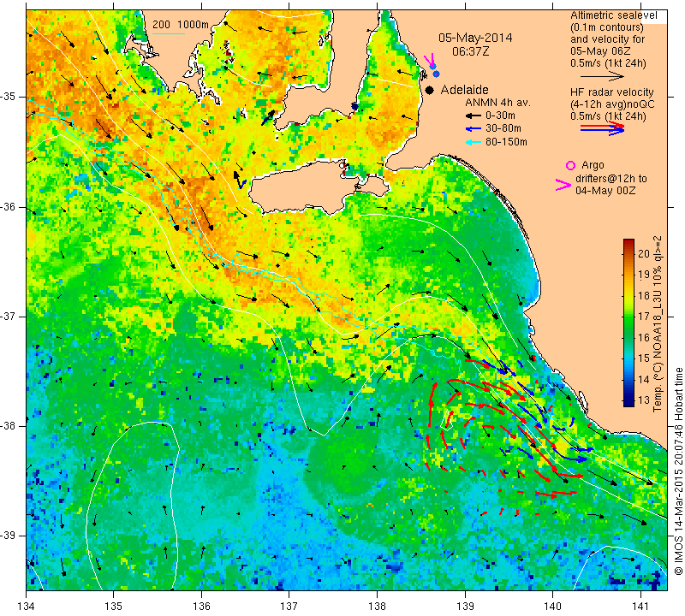This screenshot has width=685, height=616.
Task: Click the blue 30-80m legend arrow
Action: click(x=473, y=129)
